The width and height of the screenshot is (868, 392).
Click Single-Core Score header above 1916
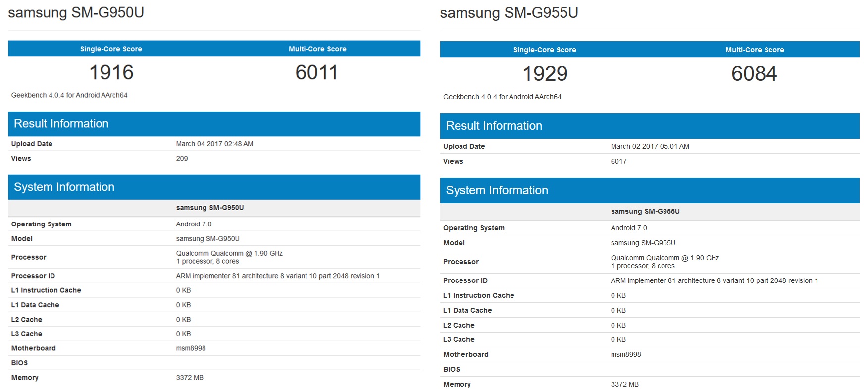111,49
